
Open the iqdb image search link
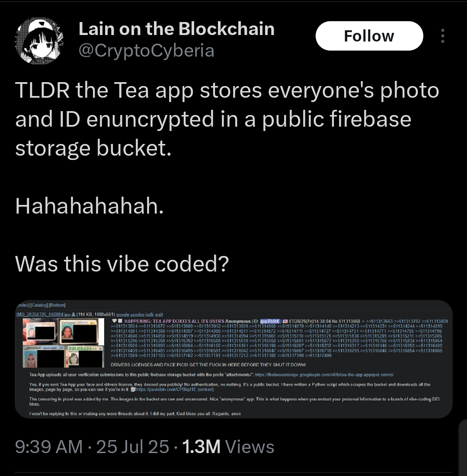click(150, 314)
